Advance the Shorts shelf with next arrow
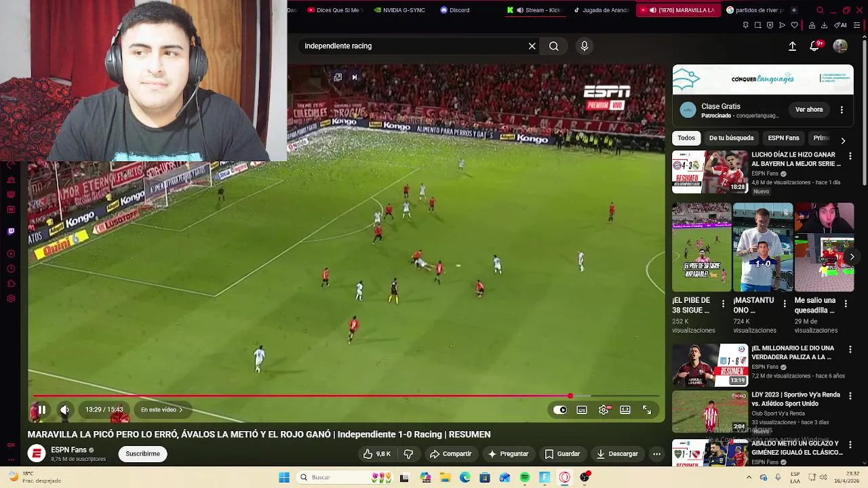The width and height of the screenshot is (868, 488). pyautogui.click(x=852, y=257)
